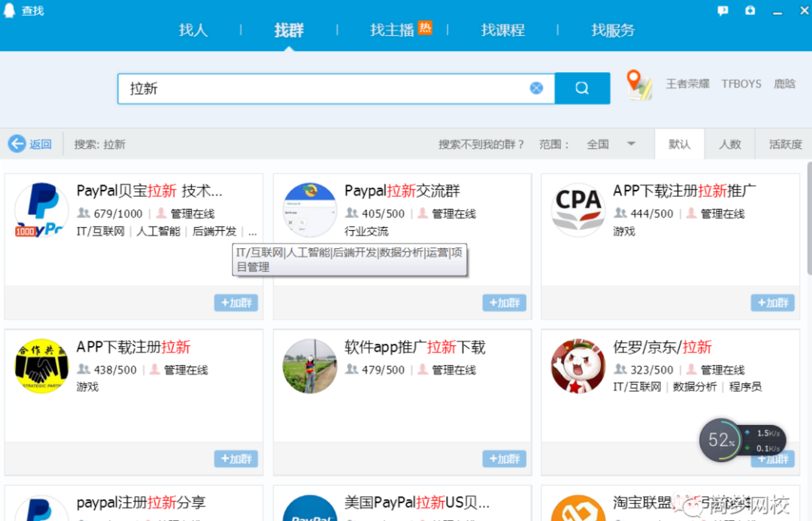The width and height of the screenshot is (812, 521).
Task: Open the 美国PayPal拉新US贝... title
Action: (x=417, y=502)
